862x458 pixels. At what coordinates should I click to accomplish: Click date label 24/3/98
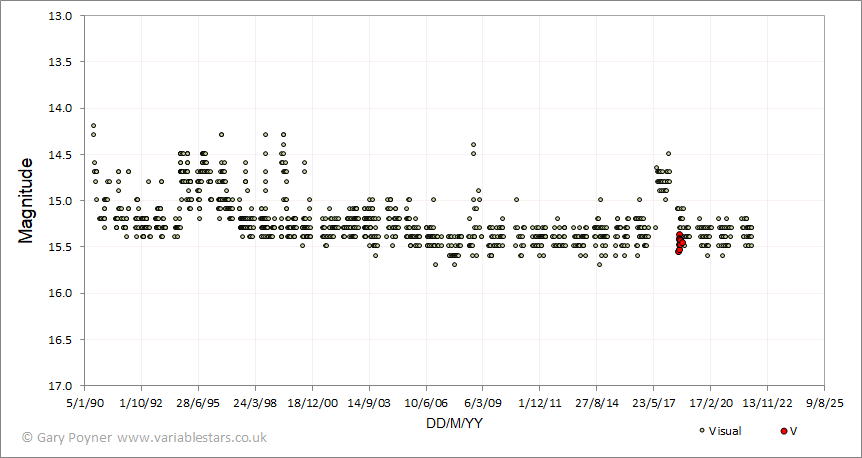click(255, 403)
